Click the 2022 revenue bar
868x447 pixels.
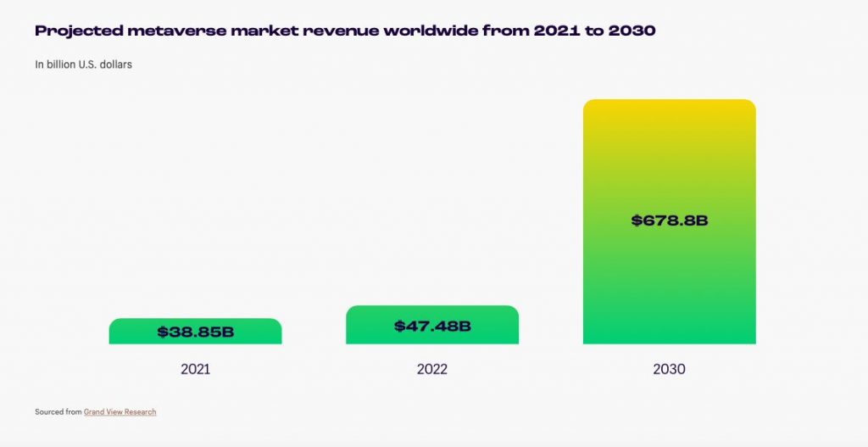(432, 325)
